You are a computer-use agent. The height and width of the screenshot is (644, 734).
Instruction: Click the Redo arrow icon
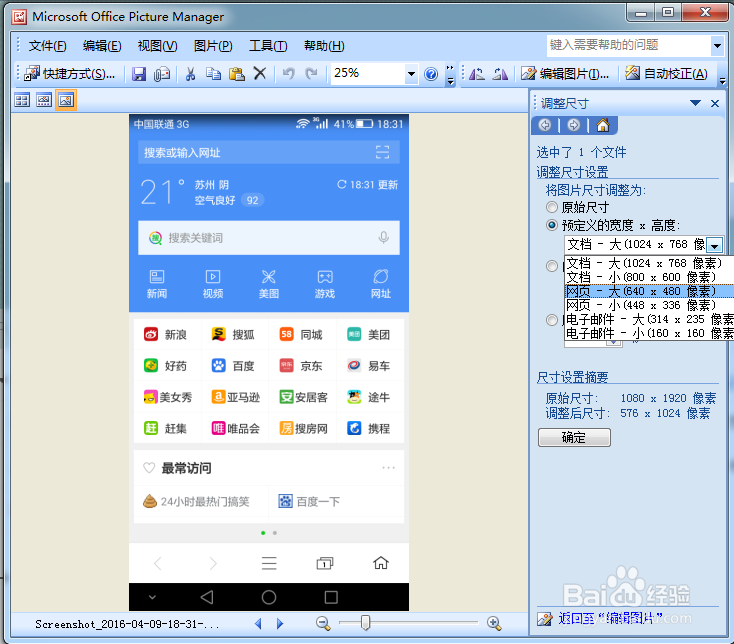311,73
